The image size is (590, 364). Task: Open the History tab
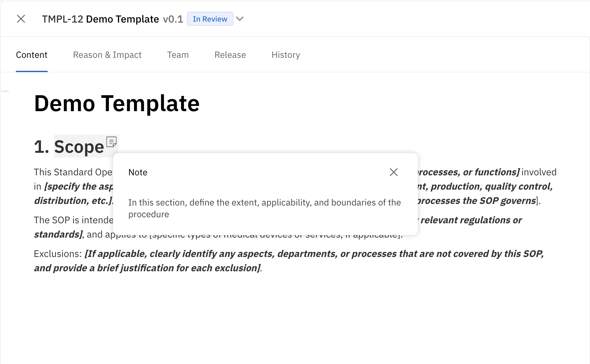[285, 55]
